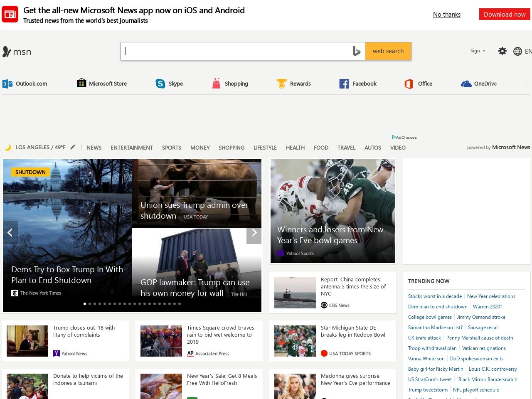
Task: Click the Download now button
Action: pyautogui.click(x=505, y=14)
